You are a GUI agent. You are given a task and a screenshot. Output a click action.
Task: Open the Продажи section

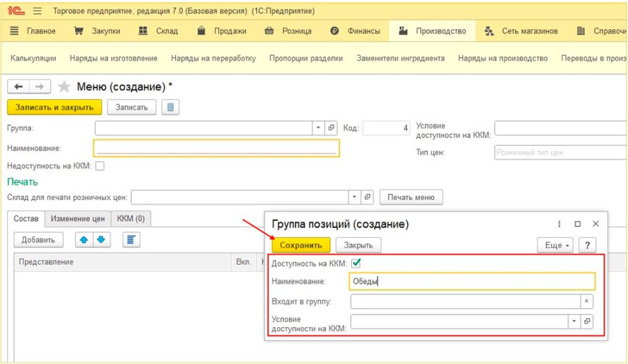221,31
